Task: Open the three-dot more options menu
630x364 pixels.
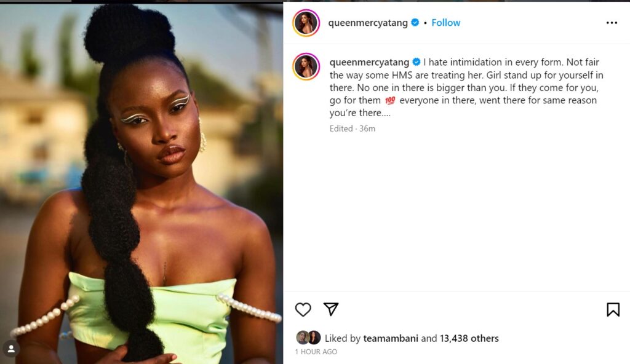Action: (x=611, y=23)
